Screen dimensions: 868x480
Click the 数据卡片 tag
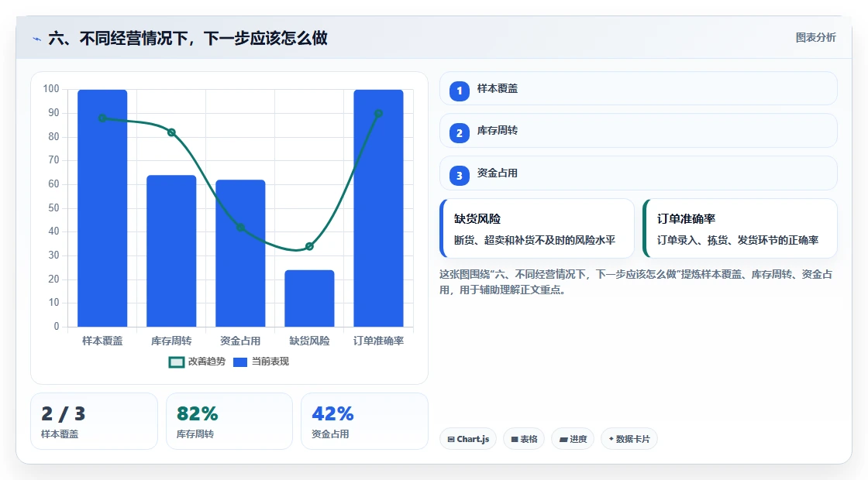click(x=629, y=439)
